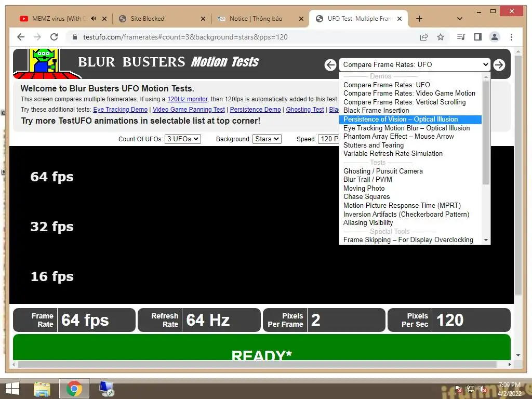Screen dimensions: 532x399
Task: Open the Persistence Demo link
Action: point(255,110)
